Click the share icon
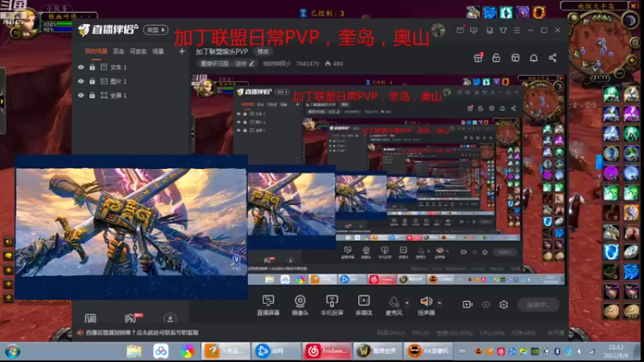Viewport: 644px width, 362px height. 552,58
